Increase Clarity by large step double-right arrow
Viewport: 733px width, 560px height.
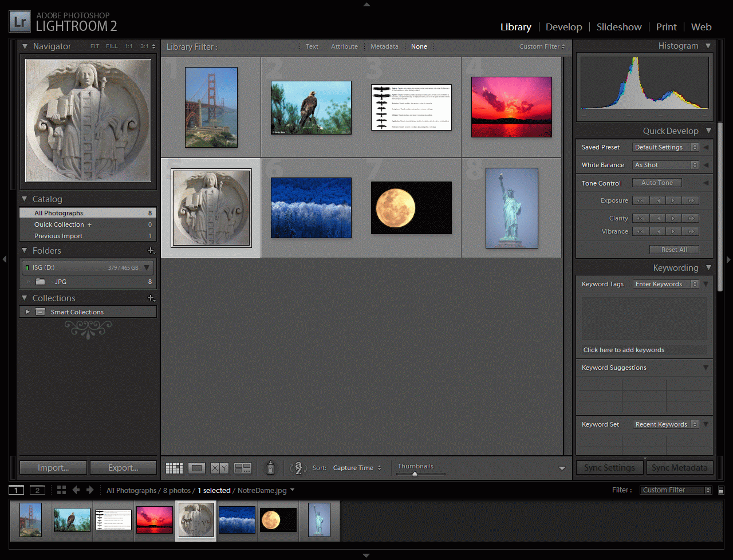point(691,218)
